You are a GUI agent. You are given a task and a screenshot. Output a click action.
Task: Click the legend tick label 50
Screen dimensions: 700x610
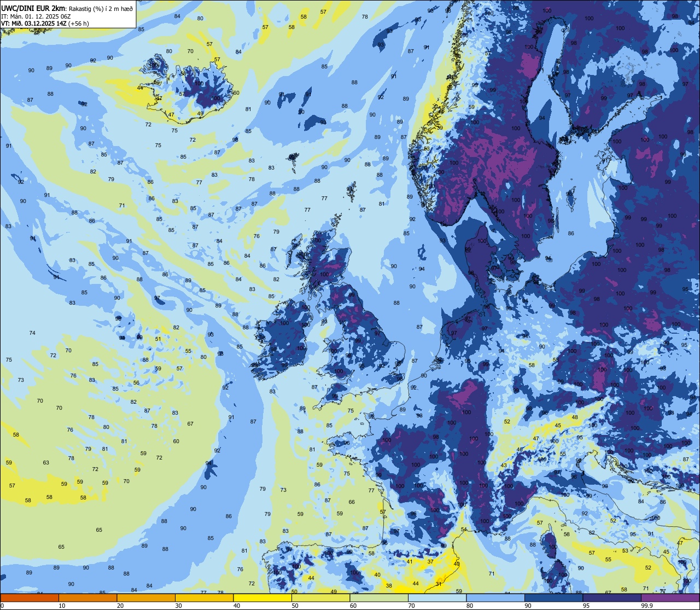[x=295, y=606]
